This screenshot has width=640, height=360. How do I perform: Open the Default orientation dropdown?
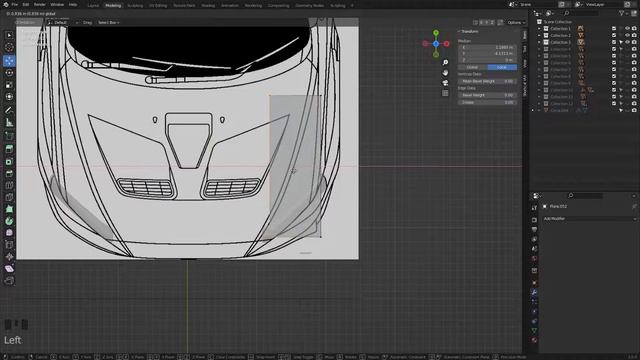click(x=62, y=22)
